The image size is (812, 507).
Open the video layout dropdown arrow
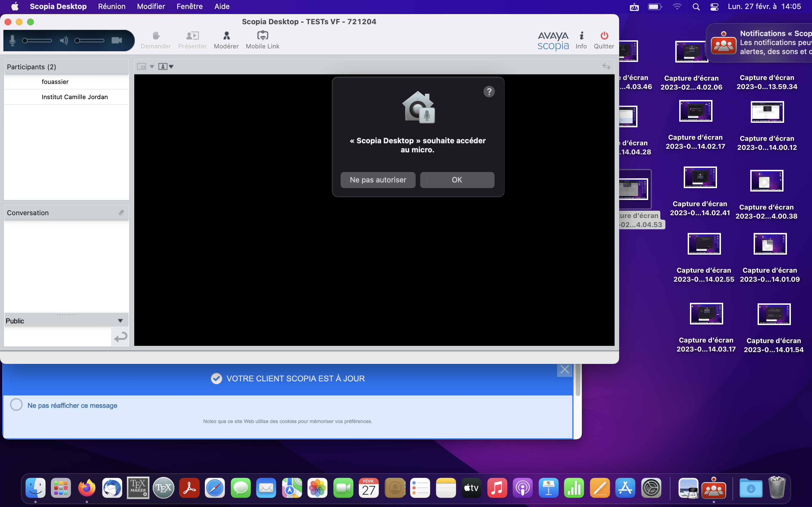(152, 66)
